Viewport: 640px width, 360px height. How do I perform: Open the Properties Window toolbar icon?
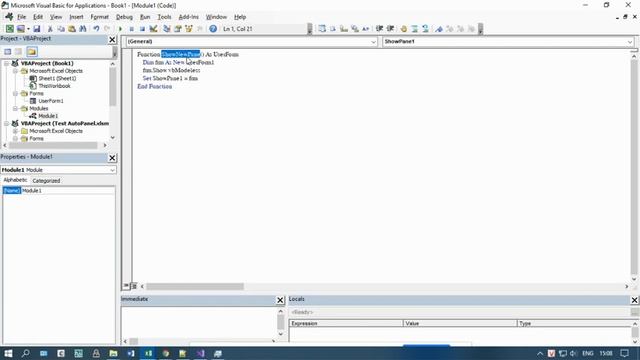(x=178, y=29)
